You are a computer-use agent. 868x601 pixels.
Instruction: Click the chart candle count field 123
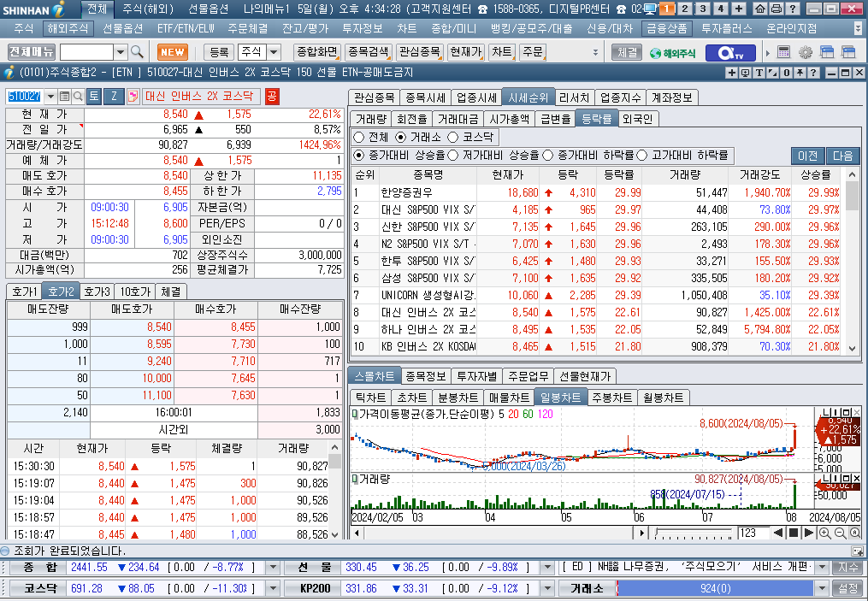[753, 533]
